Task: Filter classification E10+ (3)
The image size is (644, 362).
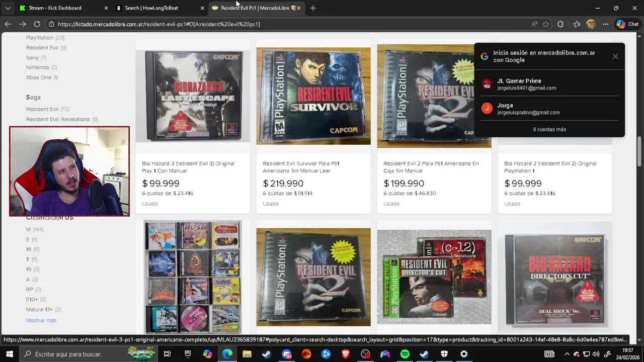Action: pyautogui.click(x=36, y=299)
